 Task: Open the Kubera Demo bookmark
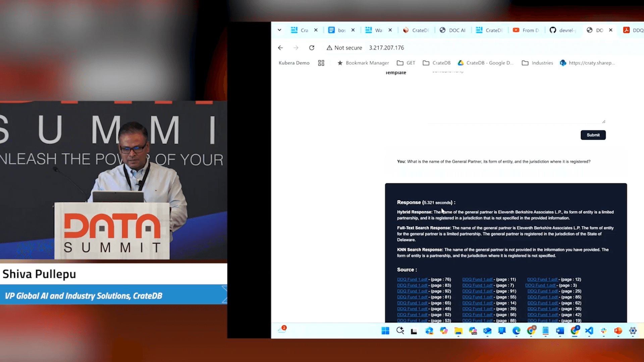pyautogui.click(x=294, y=63)
